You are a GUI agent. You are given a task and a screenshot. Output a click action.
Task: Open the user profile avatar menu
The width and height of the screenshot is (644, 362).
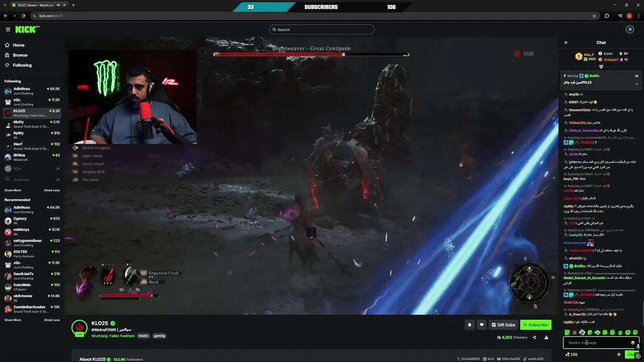click(x=629, y=30)
